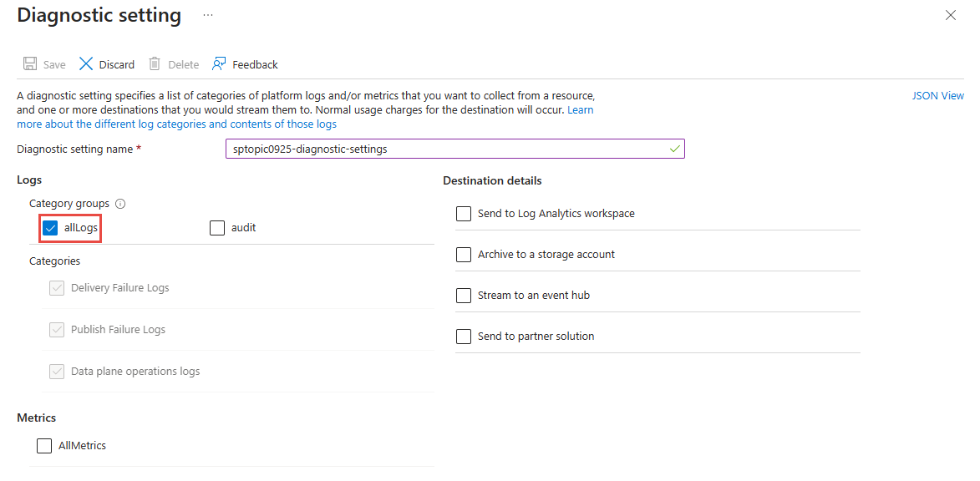
Task: Select the Discard icon
Action: (86, 63)
